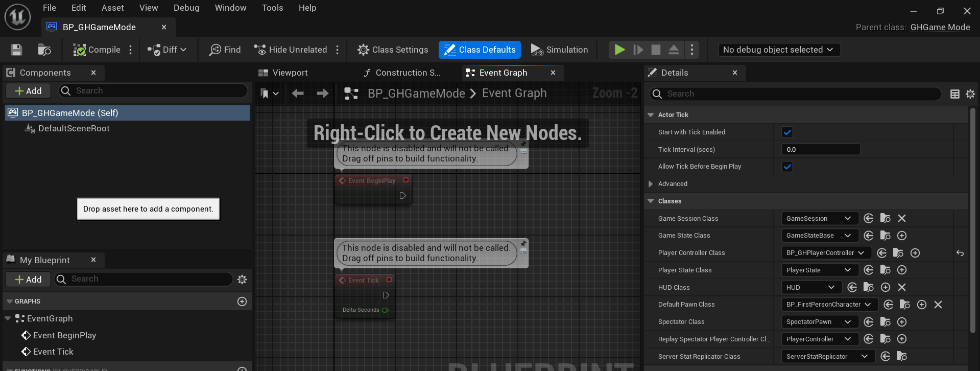Compile the blueprint
The height and width of the screenshot is (371, 980).
point(97,50)
